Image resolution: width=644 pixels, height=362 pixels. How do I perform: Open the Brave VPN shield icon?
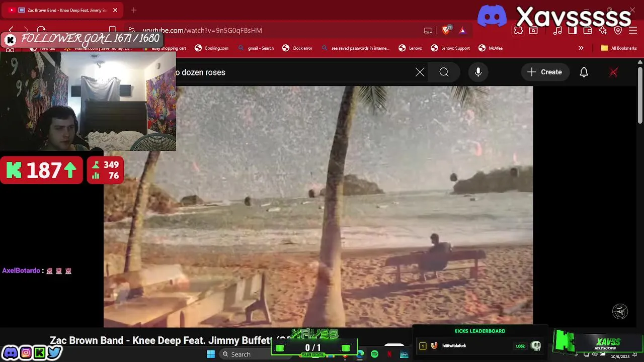click(618, 31)
